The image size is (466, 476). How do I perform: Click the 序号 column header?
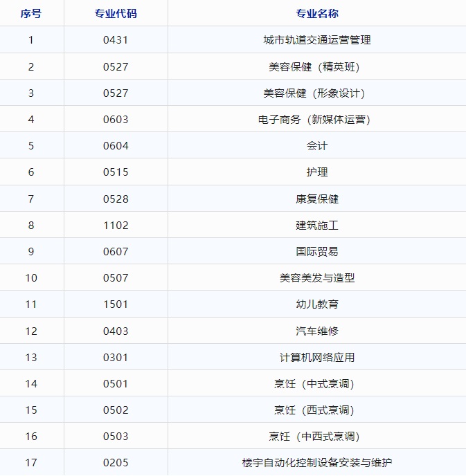click(31, 14)
